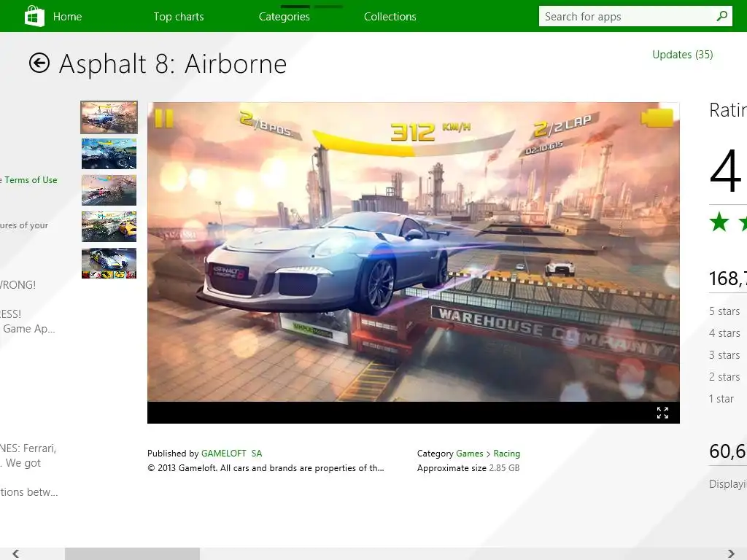Expand screenshot to full screen
The width and height of the screenshot is (747, 560).
click(x=662, y=413)
